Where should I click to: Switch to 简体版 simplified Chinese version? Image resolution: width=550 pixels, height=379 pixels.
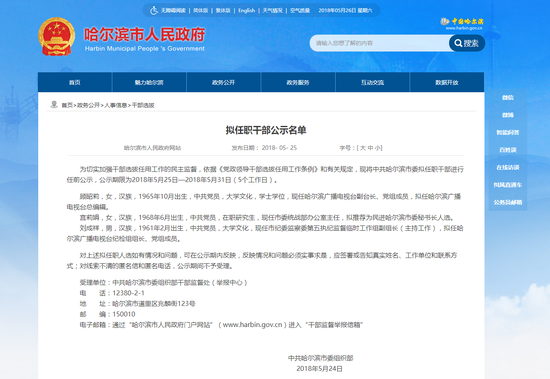200,11
